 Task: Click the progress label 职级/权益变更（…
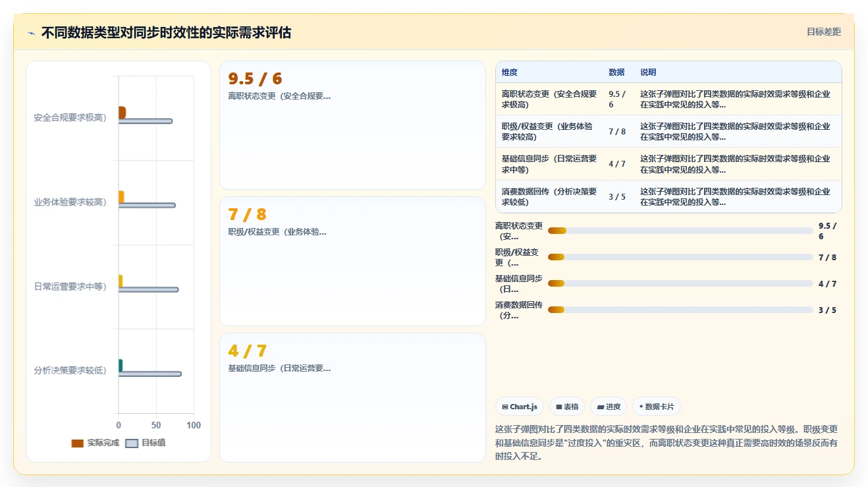pos(518,257)
